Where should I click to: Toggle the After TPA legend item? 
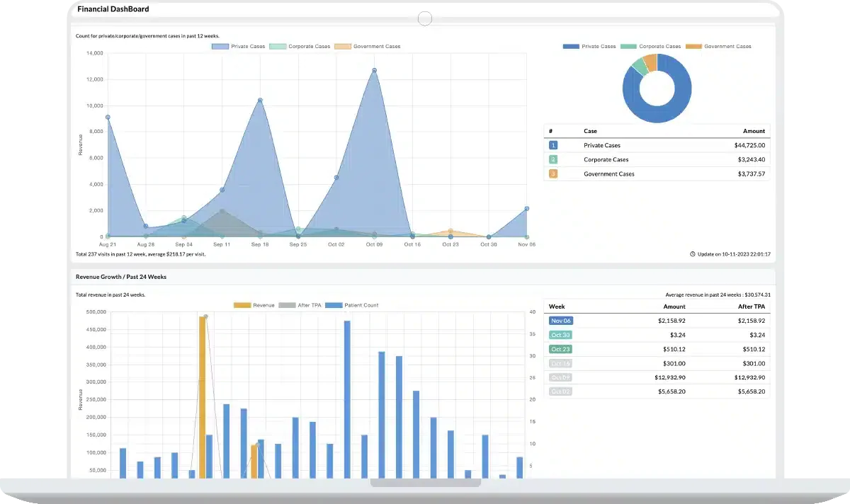tap(303, 305)
